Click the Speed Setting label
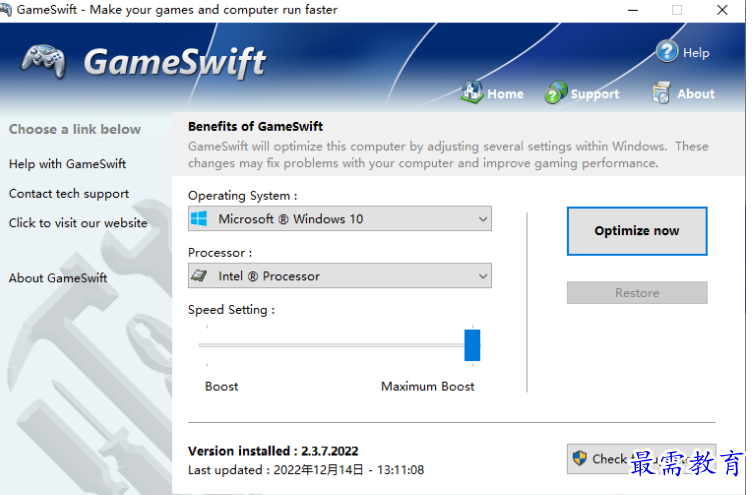752x495 pixels. pyautogui.click(x=231, y=310)
